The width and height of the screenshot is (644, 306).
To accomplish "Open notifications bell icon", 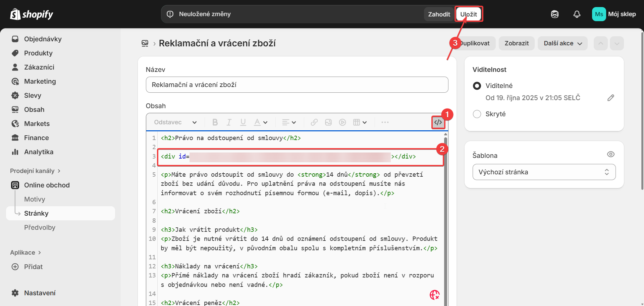I will [x=577, y=14].
